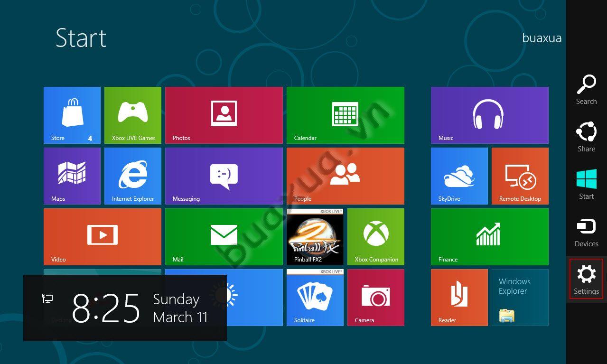The width and height of the screenshot is (607, 364).
Task: Click the buaxua user account name
Action: point(542,38)
